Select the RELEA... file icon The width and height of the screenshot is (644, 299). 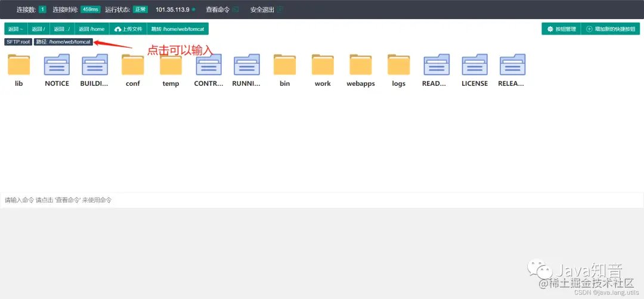coord(513,65)
